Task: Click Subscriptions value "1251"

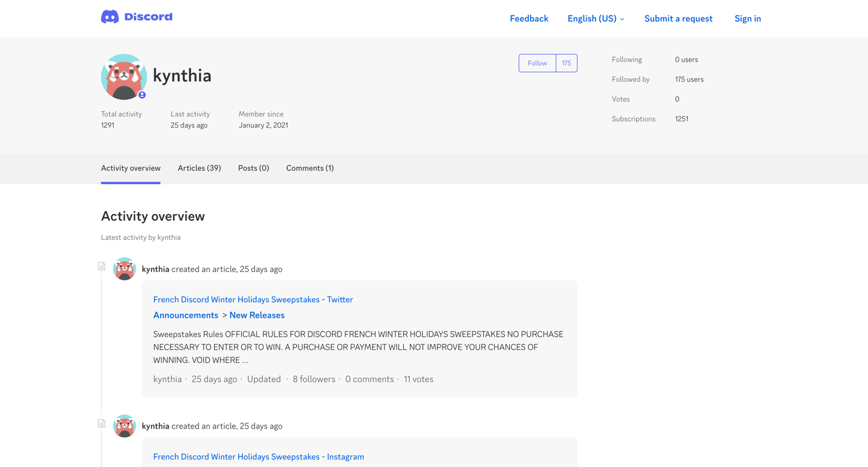Action: point(681,119)
